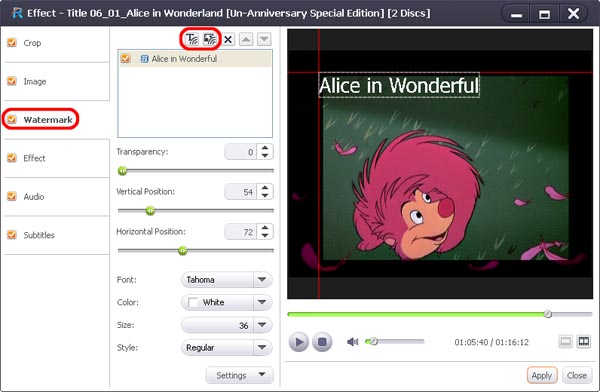Viewport: 600px width, 392px height.
Task: Click the Apply button
Action: pos(542,376)
